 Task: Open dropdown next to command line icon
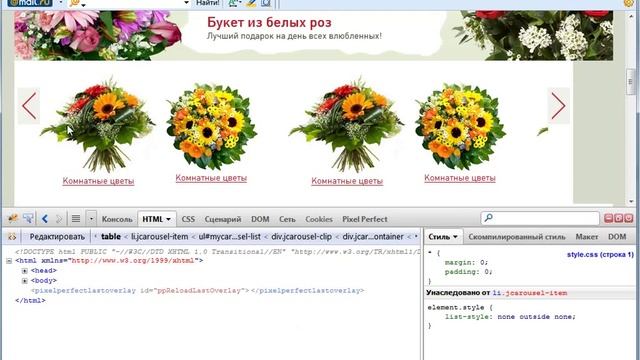pos(91,219)
